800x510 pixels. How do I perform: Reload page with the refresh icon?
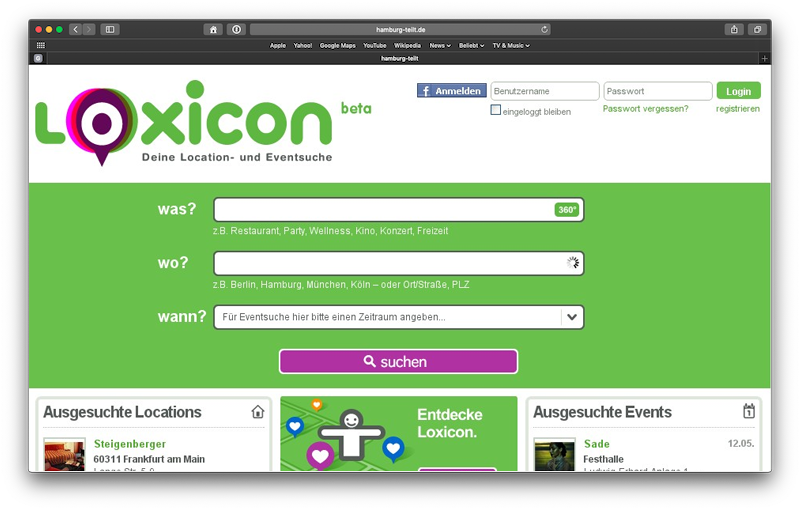click(x=544, y=30)
